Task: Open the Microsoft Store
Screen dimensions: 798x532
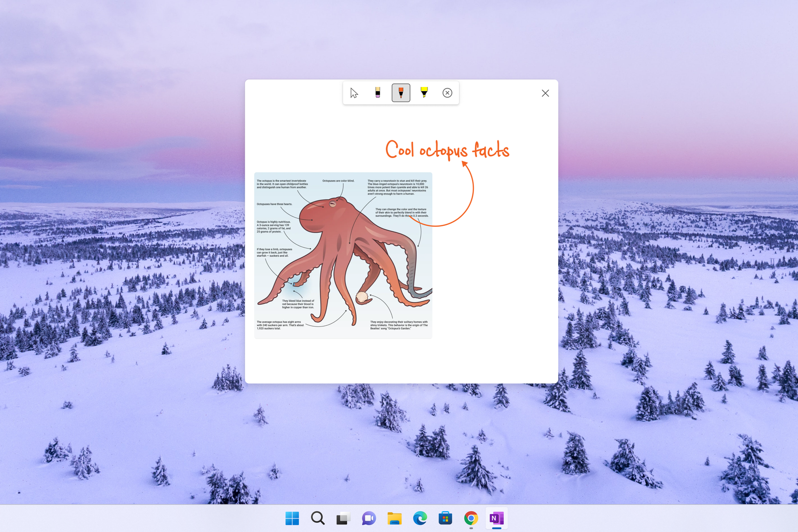Action: click(x=445, y=518)
